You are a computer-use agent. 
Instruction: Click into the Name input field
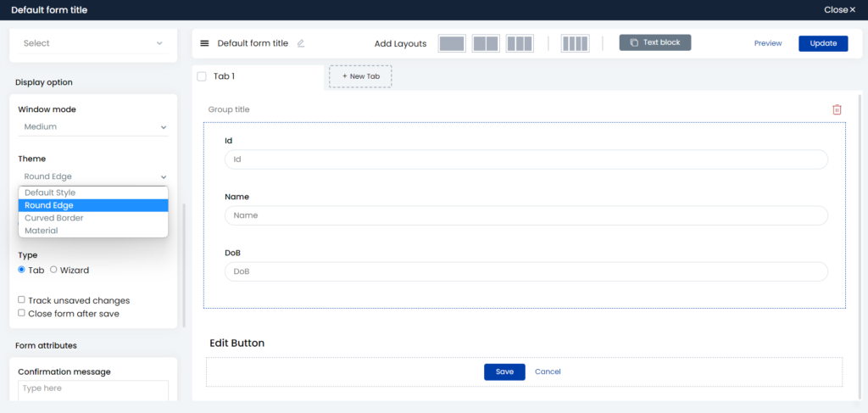[x=526, y=215]
